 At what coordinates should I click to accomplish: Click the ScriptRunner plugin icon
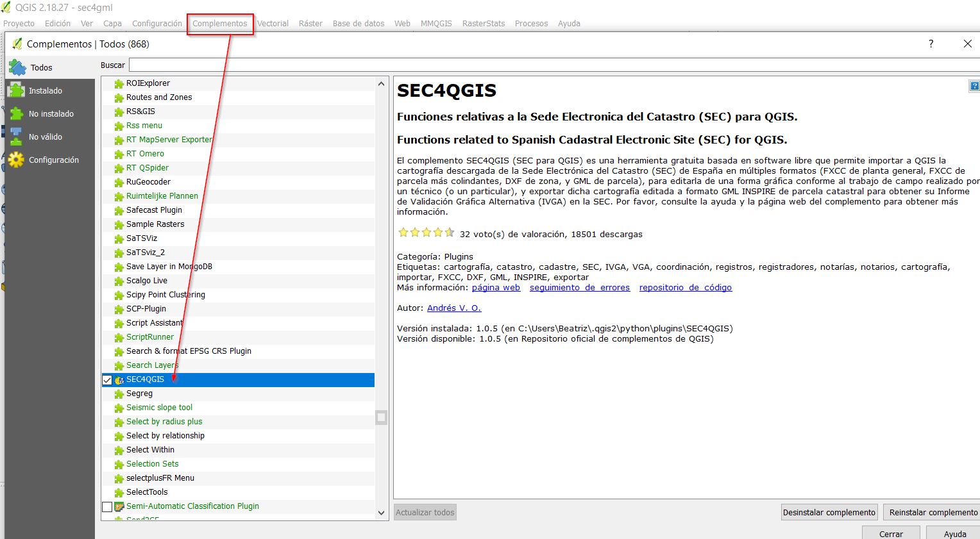119,337
